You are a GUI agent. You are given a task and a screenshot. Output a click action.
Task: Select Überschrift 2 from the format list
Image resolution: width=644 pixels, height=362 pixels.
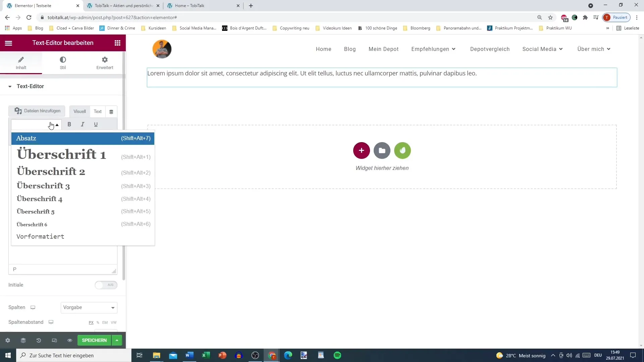coord(51,172)
